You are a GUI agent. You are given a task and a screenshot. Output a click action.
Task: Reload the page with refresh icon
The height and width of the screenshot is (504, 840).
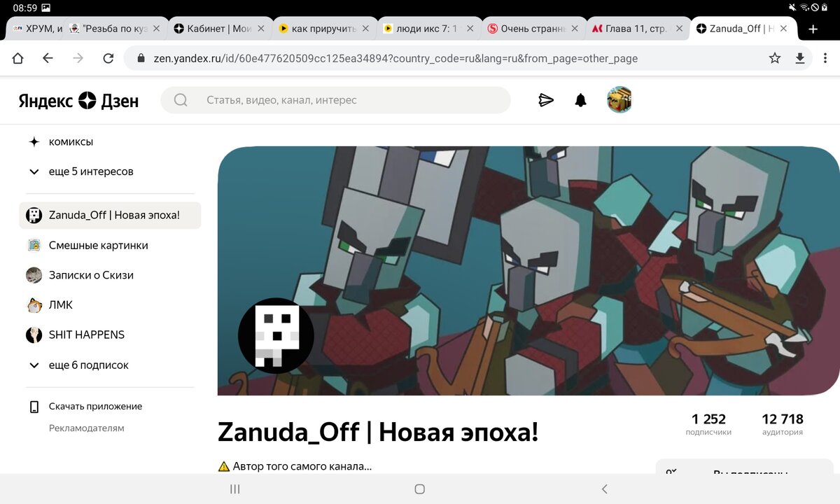pos(108,59)
